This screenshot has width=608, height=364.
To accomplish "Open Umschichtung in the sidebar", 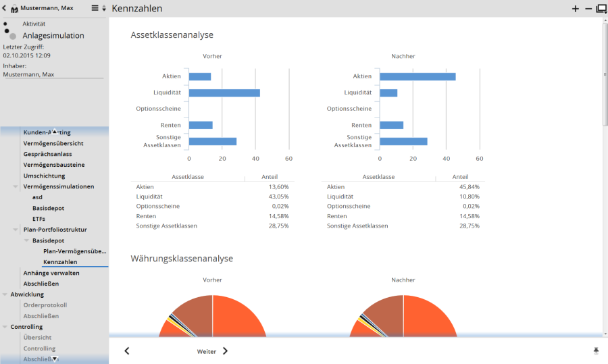I will point(44,176).
